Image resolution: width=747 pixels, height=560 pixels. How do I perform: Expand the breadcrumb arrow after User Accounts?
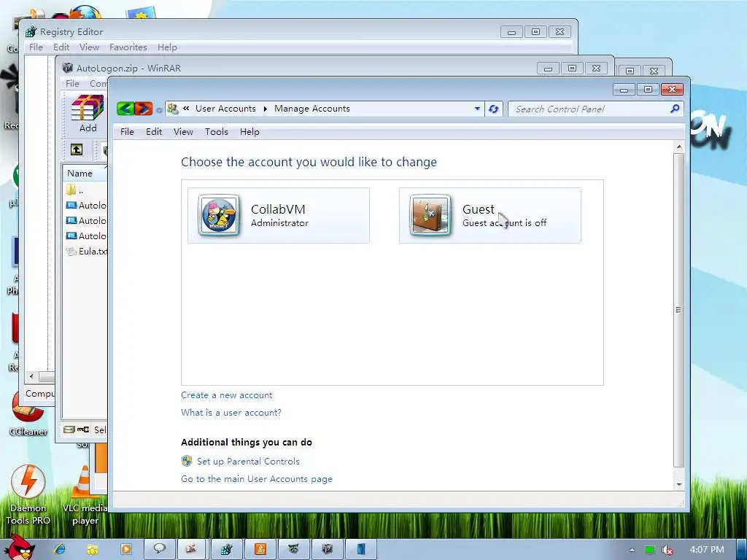pos(265,109)
